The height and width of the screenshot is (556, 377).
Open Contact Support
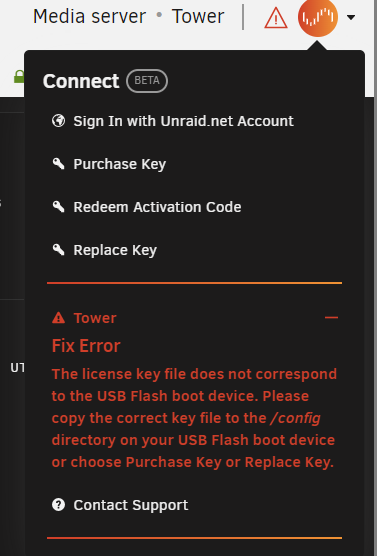pos(131,505)
